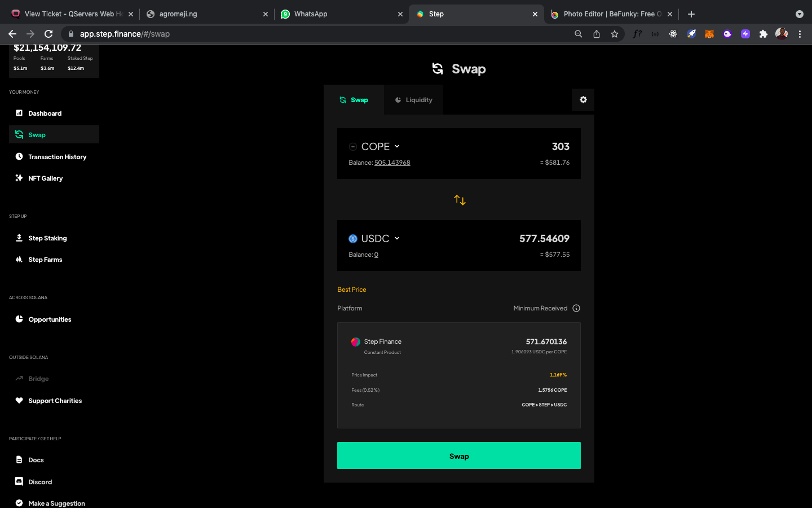Viewport: 812px width, 508px height.
Task: Open Docs link in sidebar
Action: [x=54, y=460]
